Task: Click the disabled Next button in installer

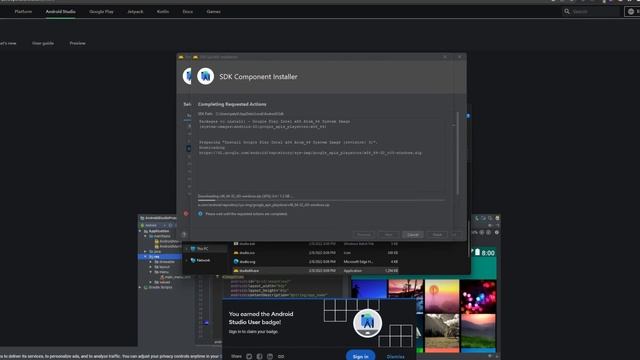Action: tap(389, 235)
